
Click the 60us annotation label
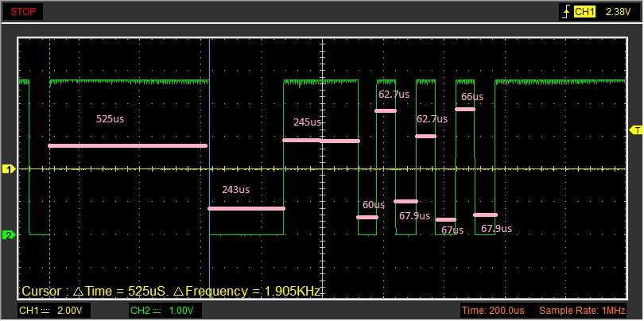coord(374,204)
